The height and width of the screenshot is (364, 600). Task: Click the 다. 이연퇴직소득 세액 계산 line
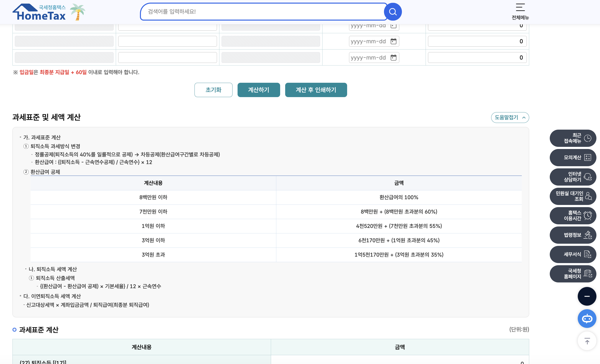point(52,296)
